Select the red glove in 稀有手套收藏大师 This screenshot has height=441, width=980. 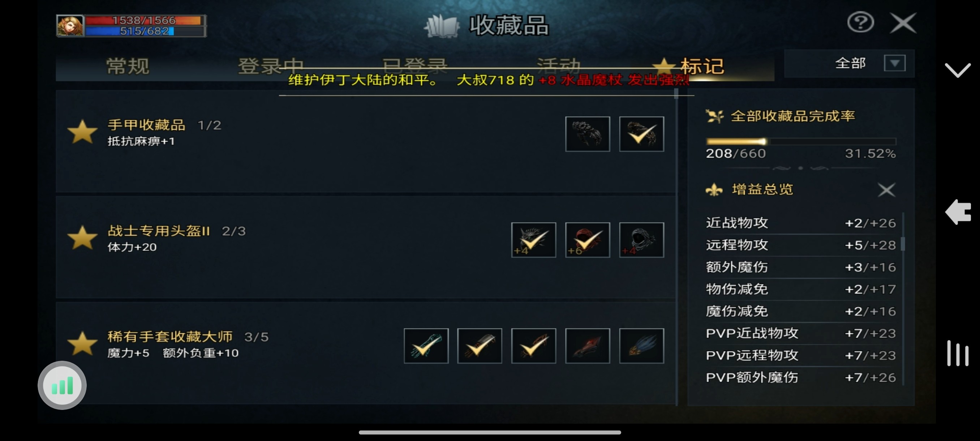pos(588,346)
